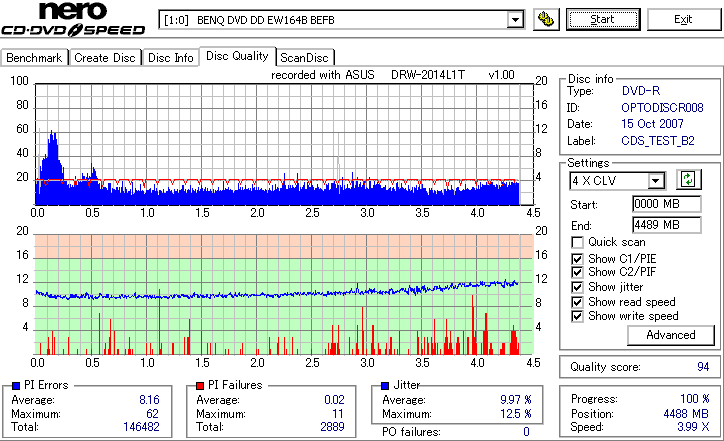
Task: Uncheck Show C1/PIE option
Action: point(577,259)
